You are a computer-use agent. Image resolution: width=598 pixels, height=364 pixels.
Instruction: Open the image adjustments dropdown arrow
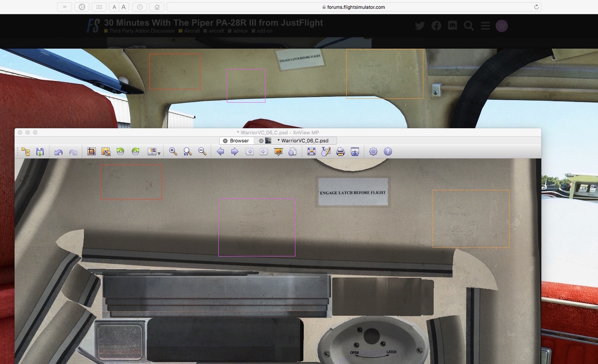[159, 153]
